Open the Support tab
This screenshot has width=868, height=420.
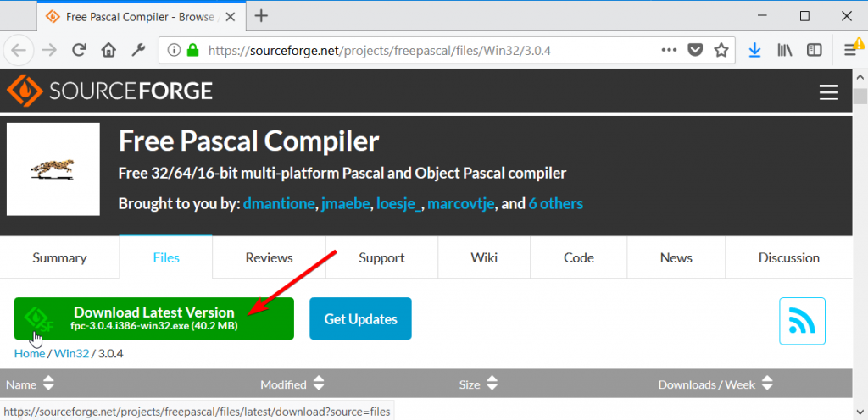382,257
